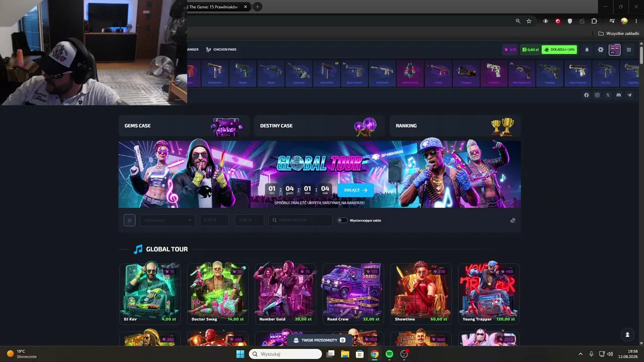Open the 'TWOJE PRZEDMIOTY' items bar

319,340
